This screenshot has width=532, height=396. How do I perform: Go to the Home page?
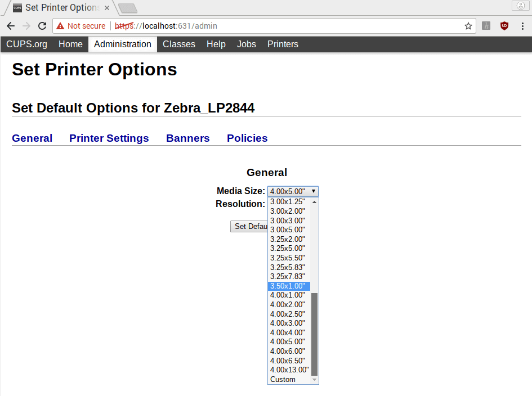click(70, 44)
